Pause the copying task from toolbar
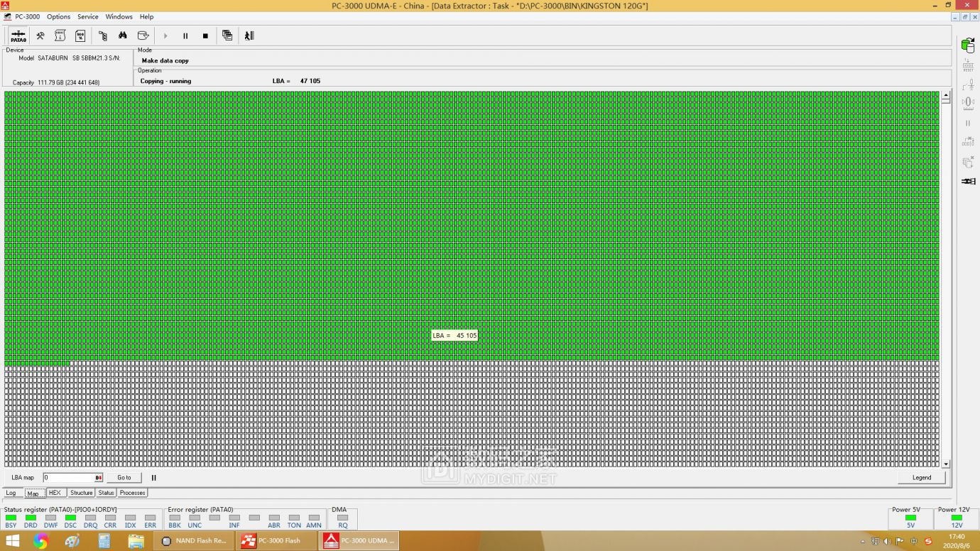 pos(185,36)
